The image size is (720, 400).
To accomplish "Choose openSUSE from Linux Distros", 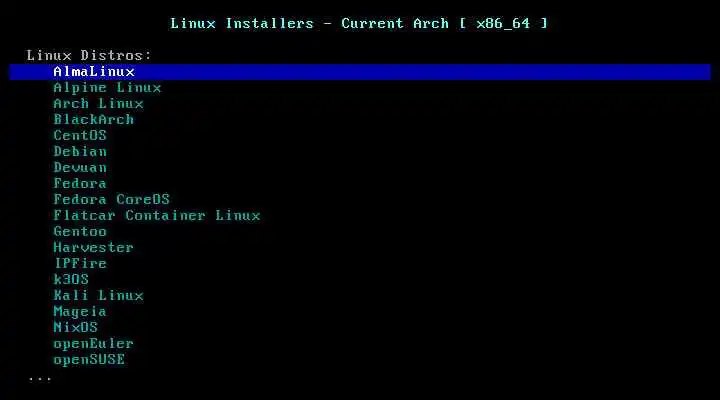I will 89,360.
